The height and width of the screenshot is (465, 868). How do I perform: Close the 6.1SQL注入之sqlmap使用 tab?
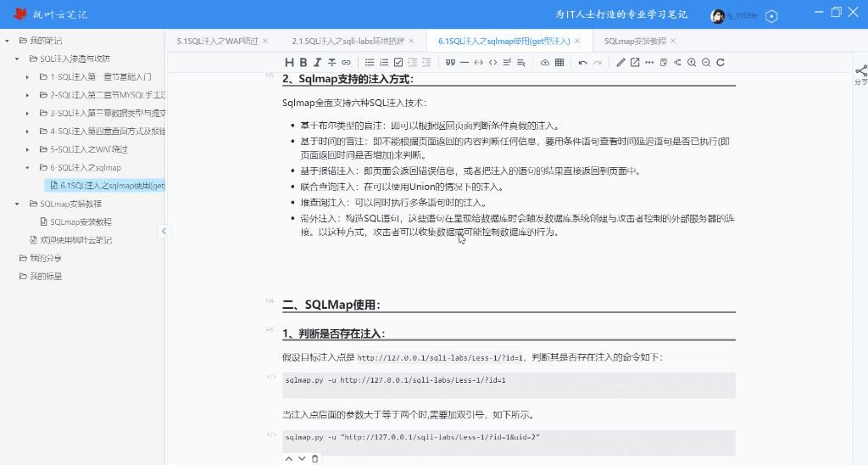[577, 41]
